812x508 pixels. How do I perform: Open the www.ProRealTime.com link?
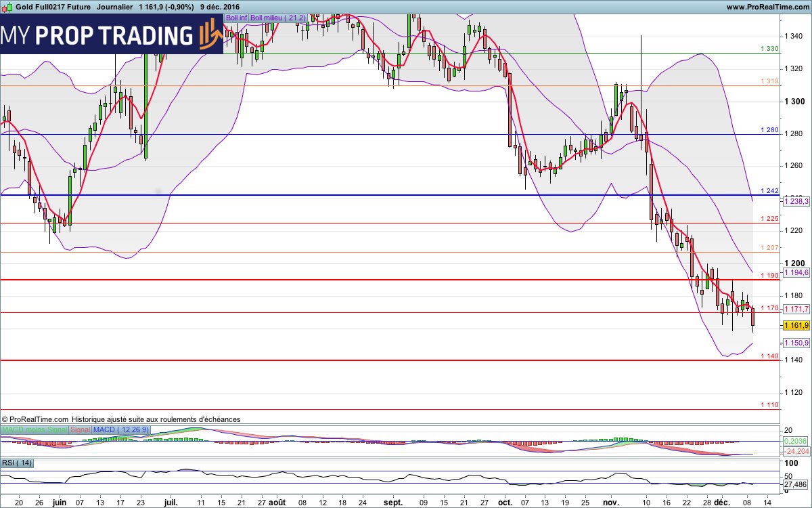pyautogui.click(x=767, y=7)
